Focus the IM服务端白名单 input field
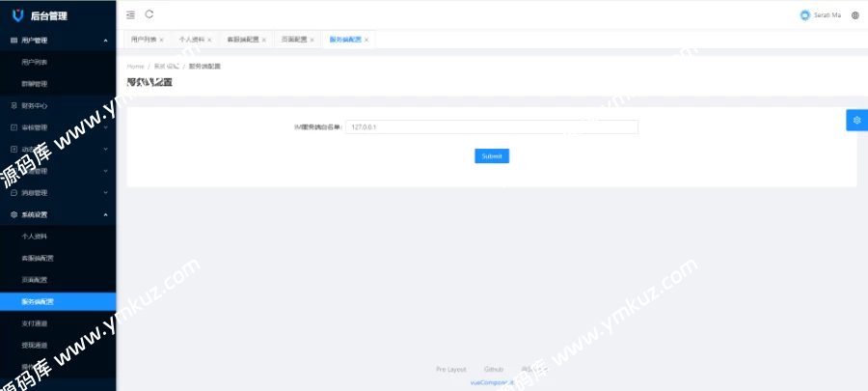This screenshot has width=868, height=391. 492,126
